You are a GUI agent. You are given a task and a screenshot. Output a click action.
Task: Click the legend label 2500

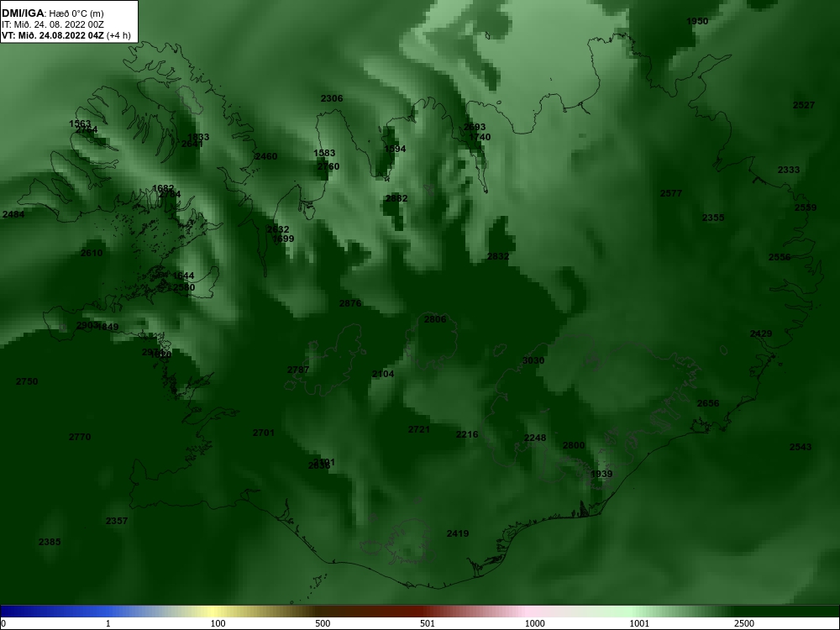pyautogui.click(x=744, y=623)
